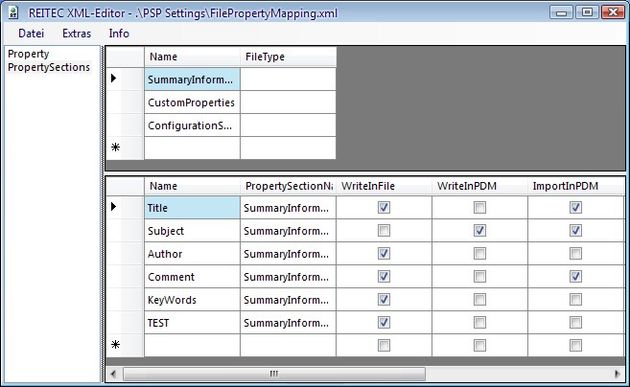
Task: Click the horizontal scrollbar right arrow
Action: coord(617,374)
